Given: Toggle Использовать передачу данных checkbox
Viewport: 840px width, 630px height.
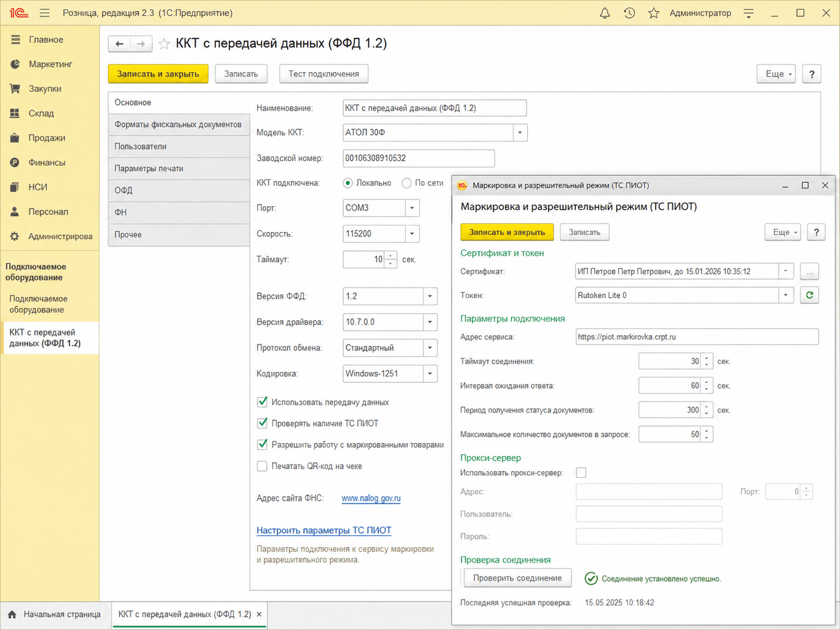Looking at the screenshot, I should click(262, 402).
